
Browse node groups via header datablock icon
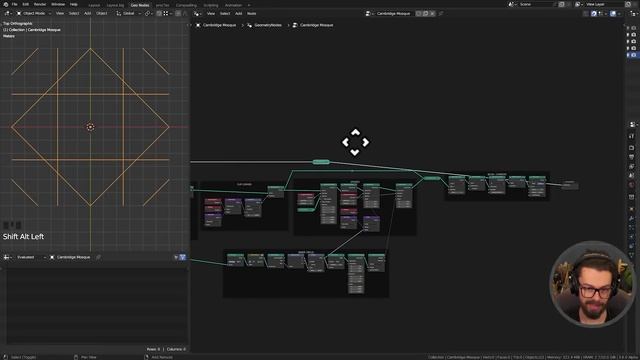click(x=369, y=13)
